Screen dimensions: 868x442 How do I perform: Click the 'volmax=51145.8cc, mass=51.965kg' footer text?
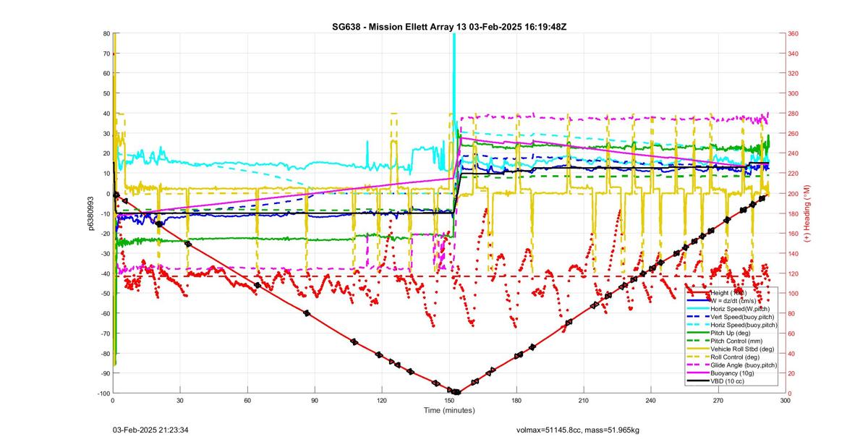click(x=576, y=430)
